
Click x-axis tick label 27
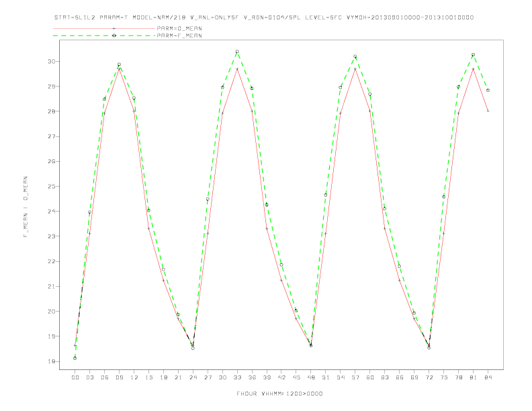tap(208, 377)
